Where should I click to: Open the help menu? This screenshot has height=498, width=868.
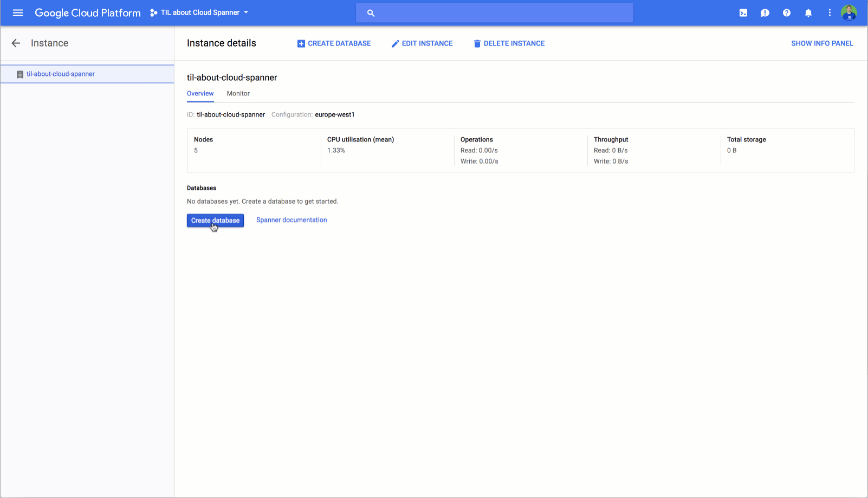786,12
